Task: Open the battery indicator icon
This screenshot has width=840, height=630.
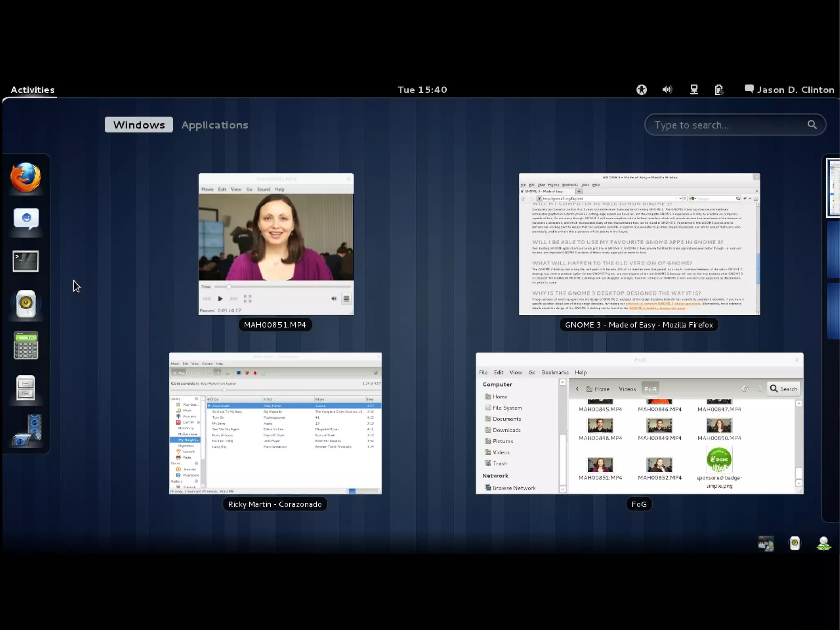Action: tap(719, 89)
